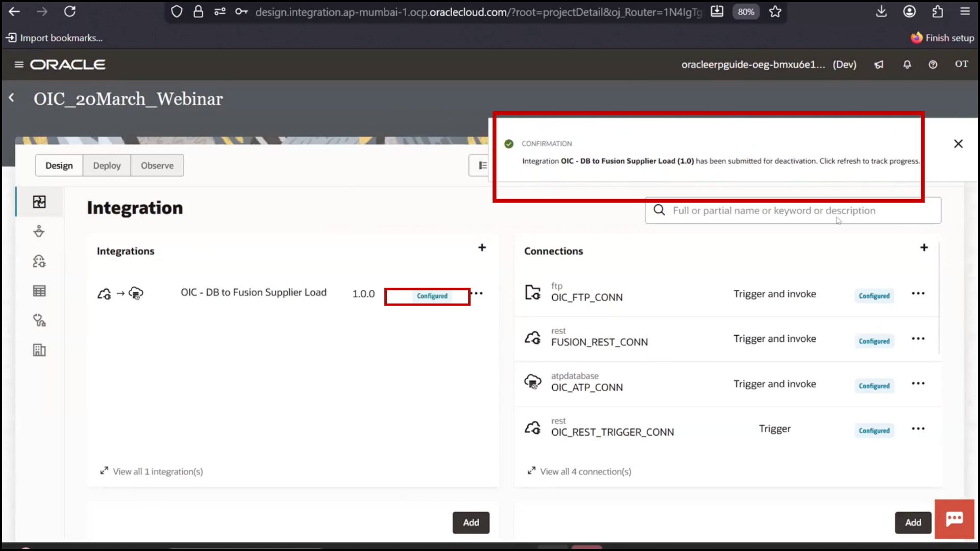The width and height of the screenshot is (980, 551).
Task: Click the Oracle logo
Action: pos(68,64)
